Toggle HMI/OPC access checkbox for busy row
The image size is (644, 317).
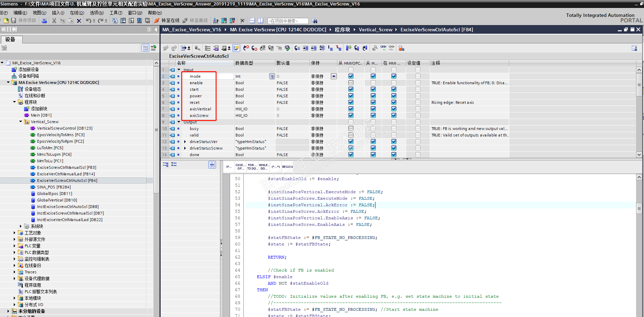click(351, 129)
